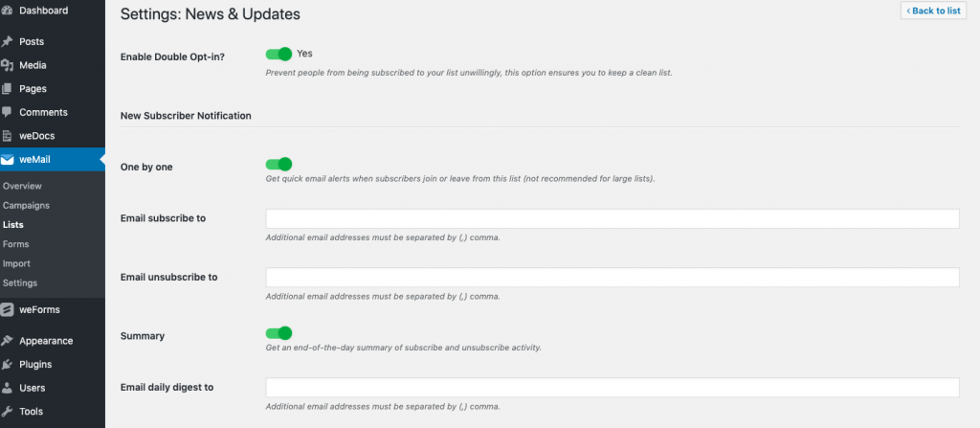Screen dimensions: 980x428
Task: Click the Plugins plug icon
Action: 7,364
